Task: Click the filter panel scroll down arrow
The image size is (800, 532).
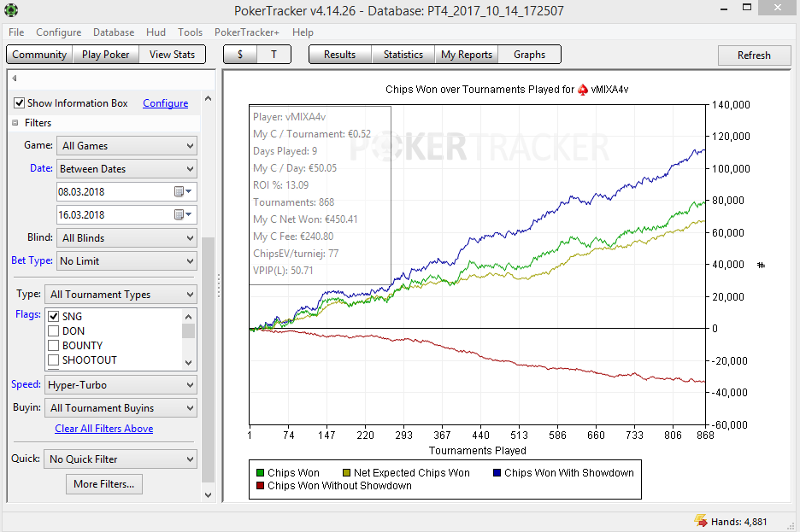Action: pyautogui.click(x=209, y=494)
